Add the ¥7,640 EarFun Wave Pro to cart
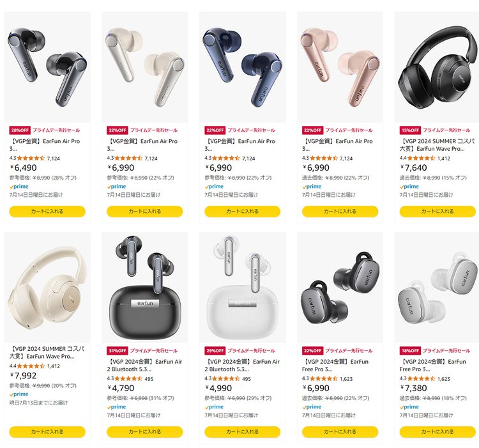Viewport: 479px width, 448px height. pyautogui.click(x=437, y=212)
